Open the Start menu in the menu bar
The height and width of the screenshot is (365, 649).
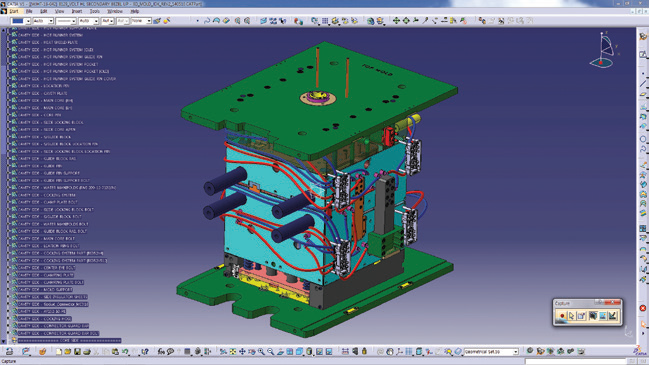(14, 11)
